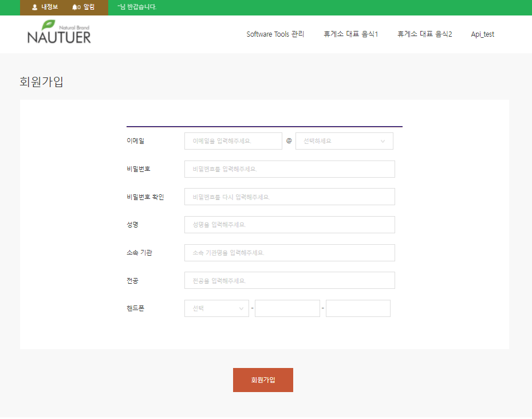Select the 비밀번호 확인 confirmation field
This screenshot has height=419, width=532.
tap(289, 197)
